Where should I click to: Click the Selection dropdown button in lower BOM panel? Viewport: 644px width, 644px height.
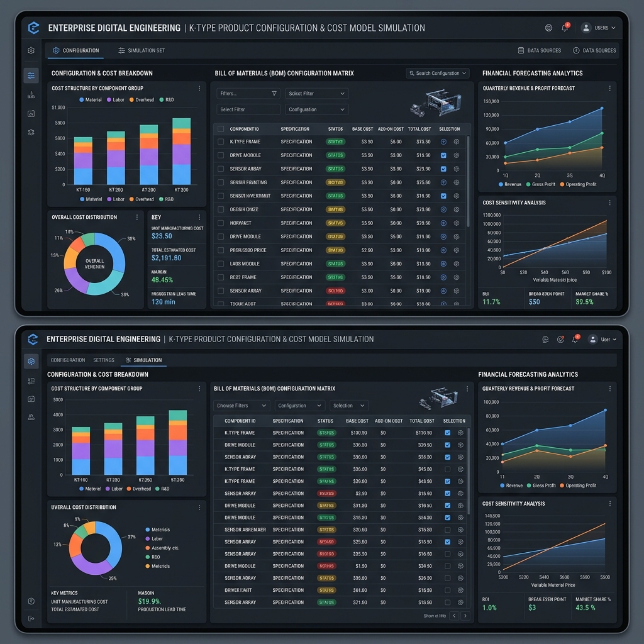coord(348,406)
